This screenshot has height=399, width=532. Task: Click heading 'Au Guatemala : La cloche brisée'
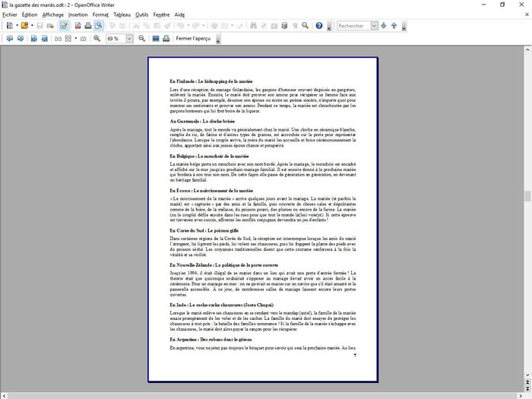click(202, 121)
